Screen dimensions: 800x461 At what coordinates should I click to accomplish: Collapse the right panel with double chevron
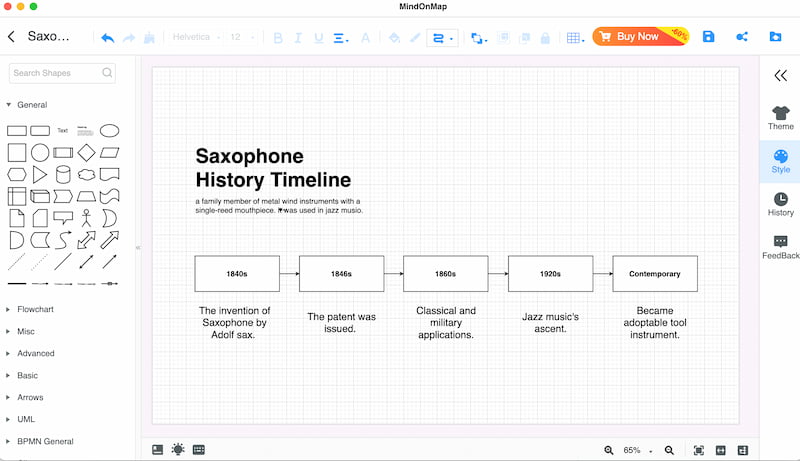click(781, 76)
